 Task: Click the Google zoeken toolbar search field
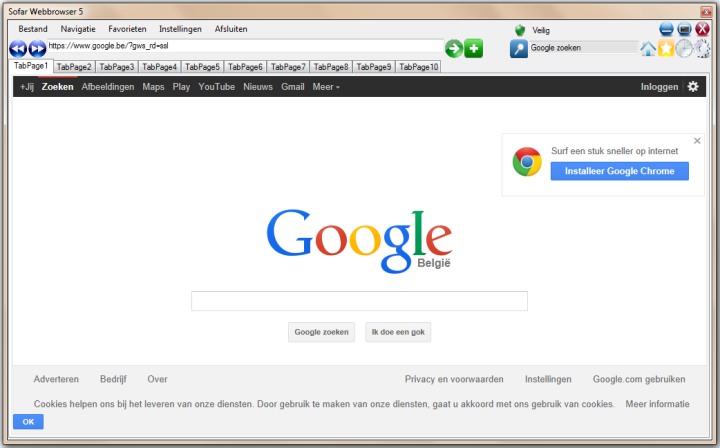click(x=583, y=48)
